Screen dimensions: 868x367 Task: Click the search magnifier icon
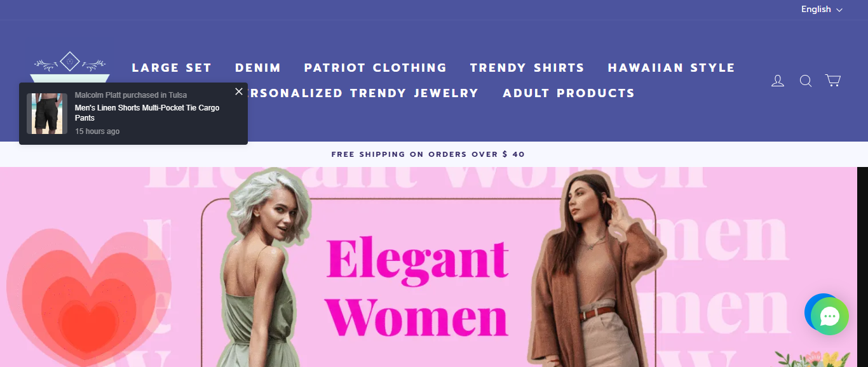click(x=806, y=81)
